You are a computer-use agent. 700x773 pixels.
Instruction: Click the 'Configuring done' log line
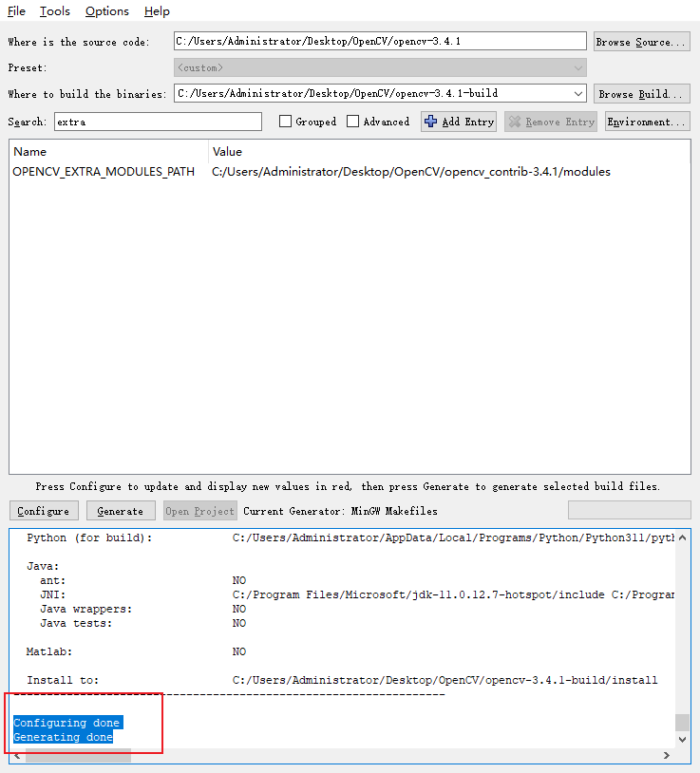pos(68,723)
